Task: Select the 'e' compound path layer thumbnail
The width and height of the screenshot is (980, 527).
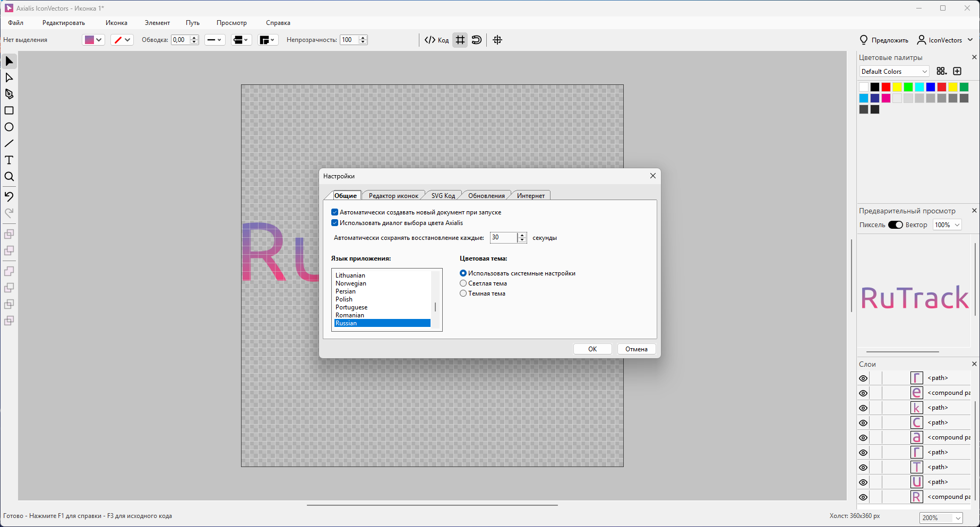Action: coord(917,393)
